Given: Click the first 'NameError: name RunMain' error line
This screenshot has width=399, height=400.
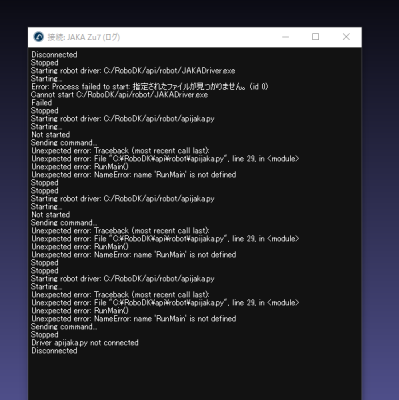Looking at the screenshot, I should coord(134,175).
